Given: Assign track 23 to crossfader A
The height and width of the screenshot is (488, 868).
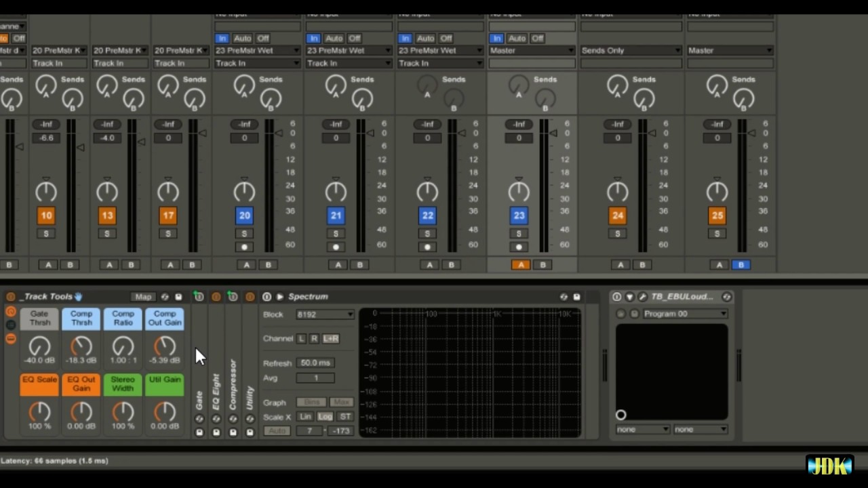Looking at the screenshot, I should [x=521, y=265].
